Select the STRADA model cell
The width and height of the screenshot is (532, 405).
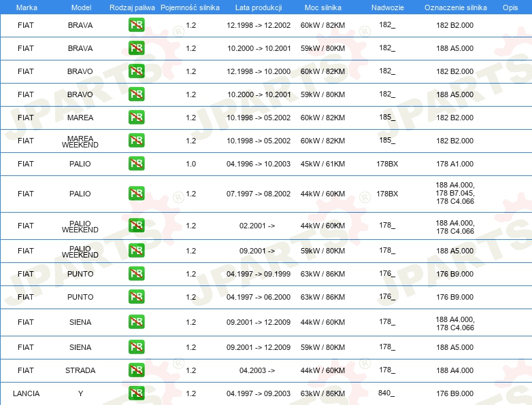pyautogui.click(x=80, y=370)
